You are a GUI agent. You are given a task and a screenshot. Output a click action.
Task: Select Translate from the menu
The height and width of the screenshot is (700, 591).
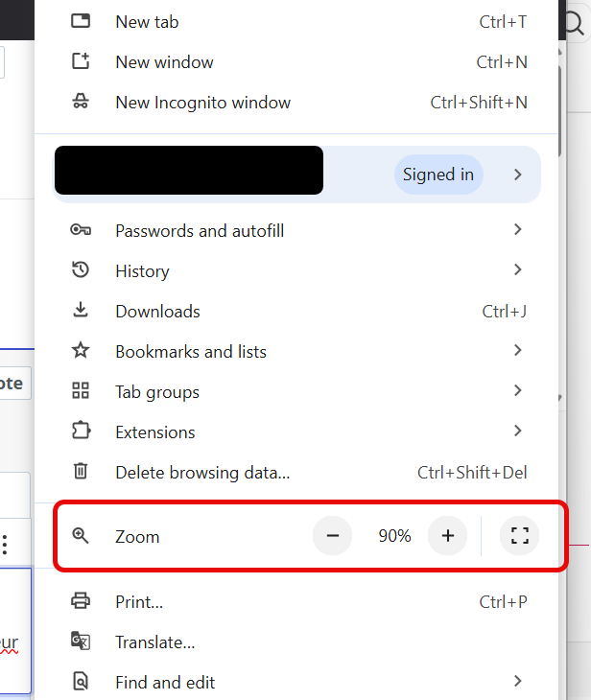154,642
